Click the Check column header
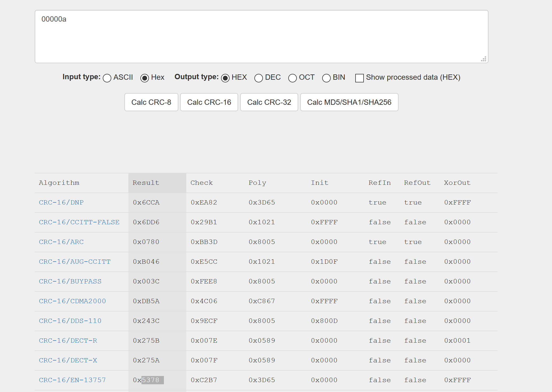This screenshot has height=392, width=552. [202, 183]
